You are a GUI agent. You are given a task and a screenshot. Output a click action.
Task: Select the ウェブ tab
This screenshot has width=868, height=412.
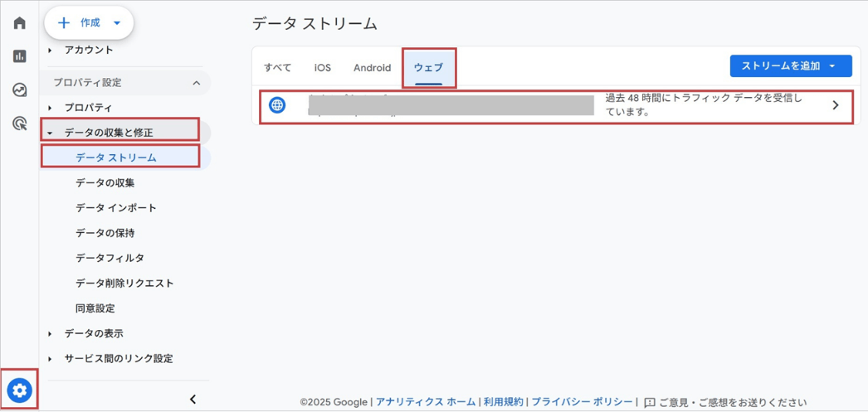tap(429, 68)
